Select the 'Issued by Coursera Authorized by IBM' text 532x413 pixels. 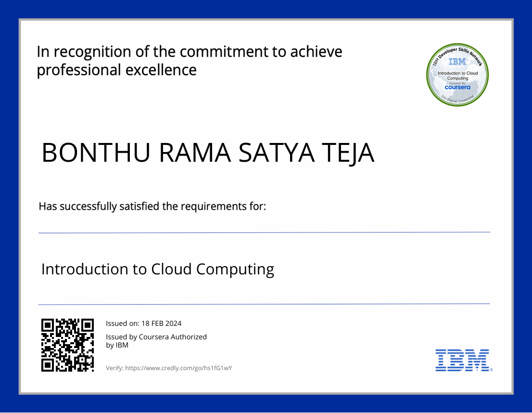156,341
